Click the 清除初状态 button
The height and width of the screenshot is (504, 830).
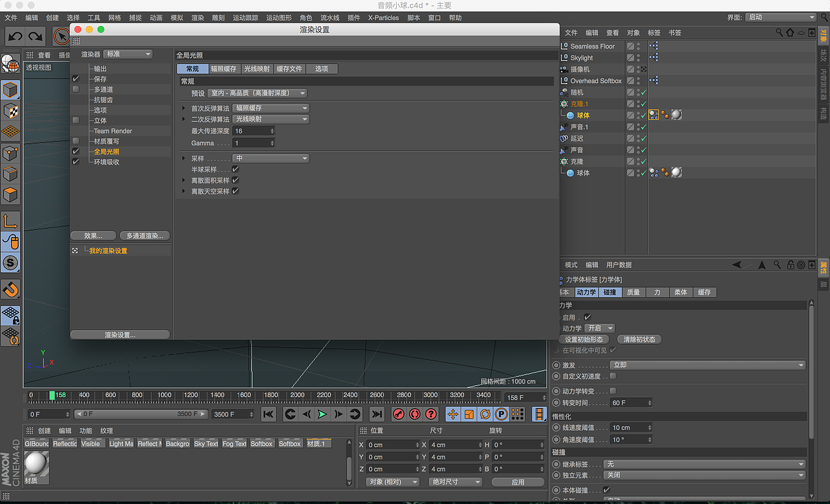coord(639,339)
